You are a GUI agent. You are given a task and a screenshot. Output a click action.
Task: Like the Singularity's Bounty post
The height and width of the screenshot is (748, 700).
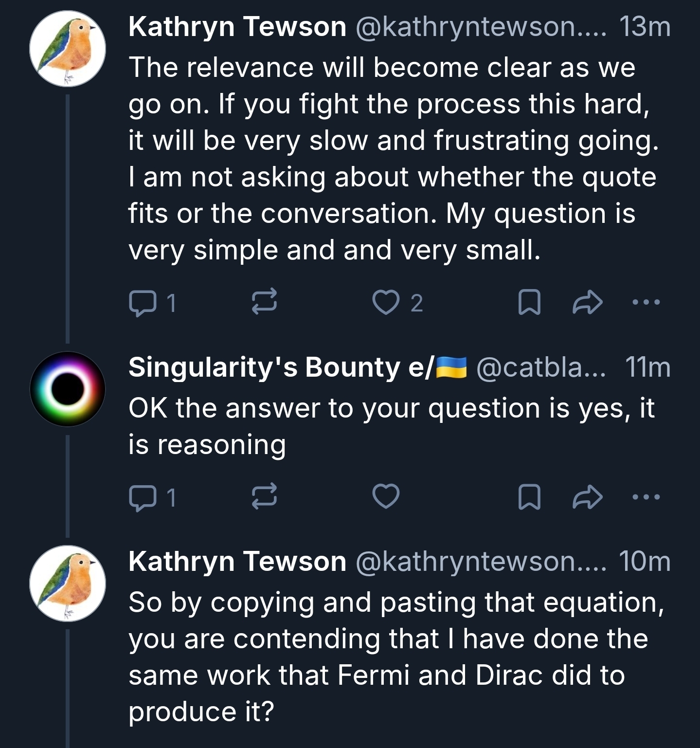(386, 497)
